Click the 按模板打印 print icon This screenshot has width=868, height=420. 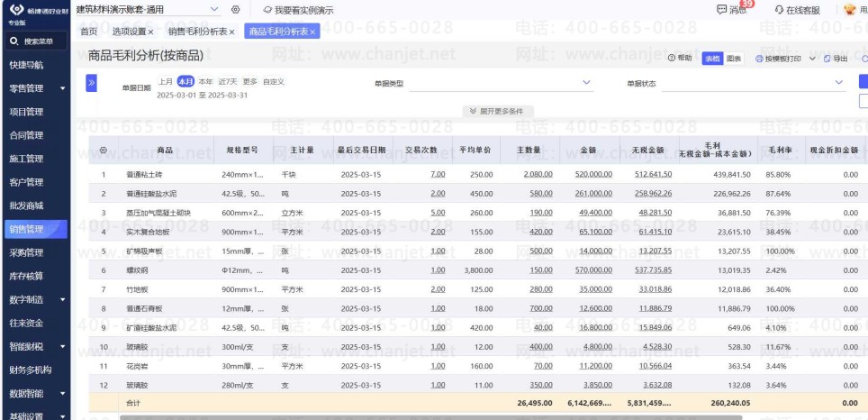[x=761, y=59]
